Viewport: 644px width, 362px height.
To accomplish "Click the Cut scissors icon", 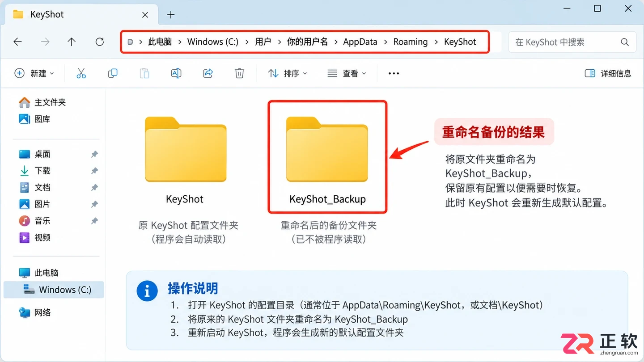I will 81,73.
